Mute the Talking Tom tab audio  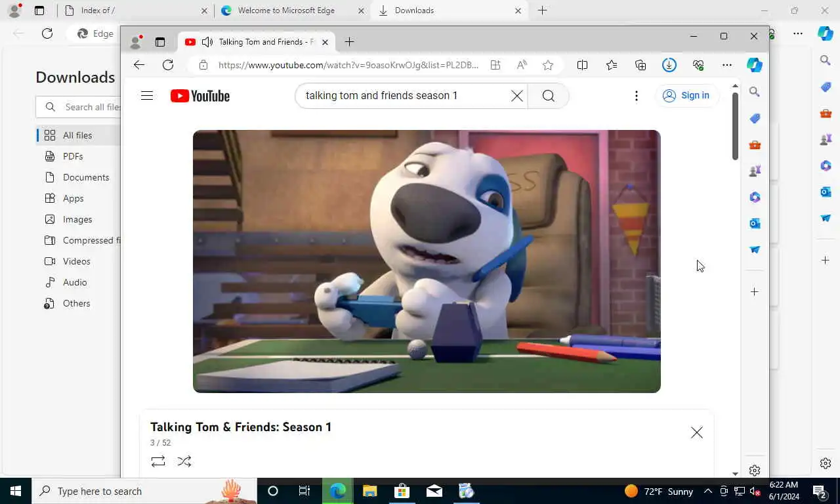207,42
